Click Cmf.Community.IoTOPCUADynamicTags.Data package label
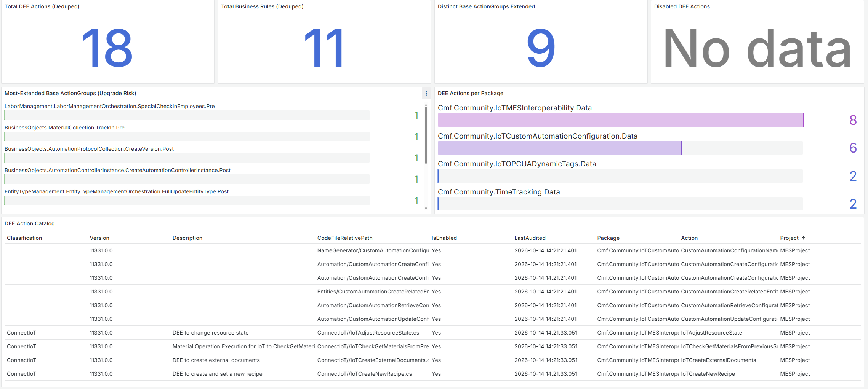 point(517,164)
